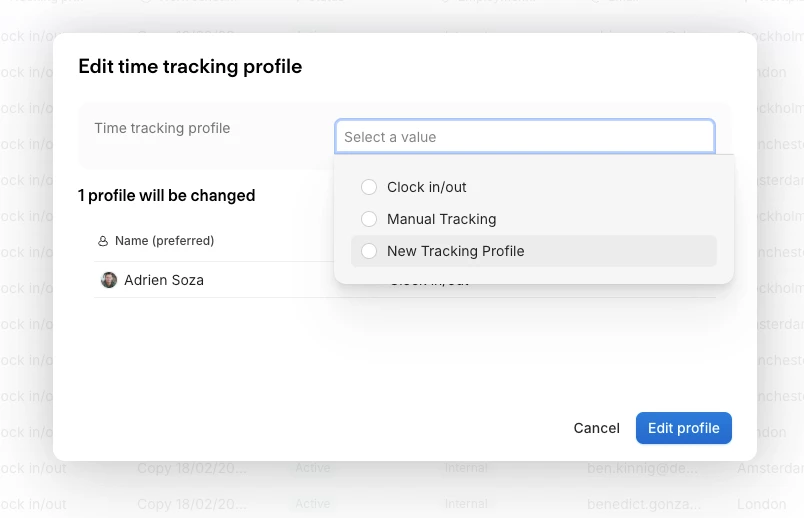Click the "Edit time tracking profile" dialog title
Image resolution: width=804 pixels, height=518 pixels.
coord(190,67)
